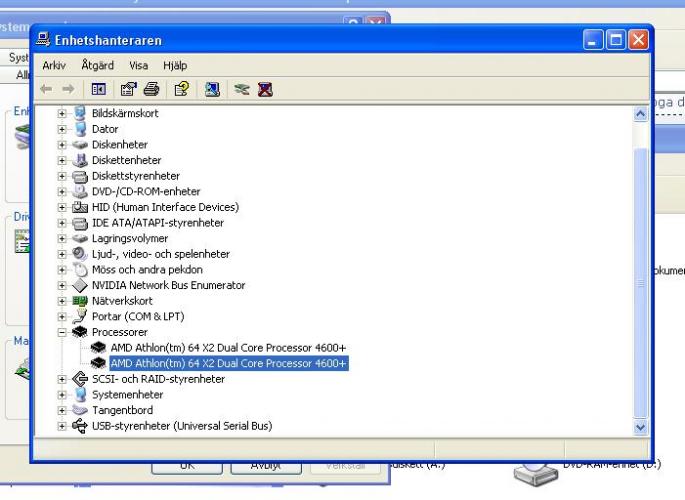
Task: Select the first AMD Athlon 64 X2 processor
Action: pyautogui.click(x=228, y=347)
